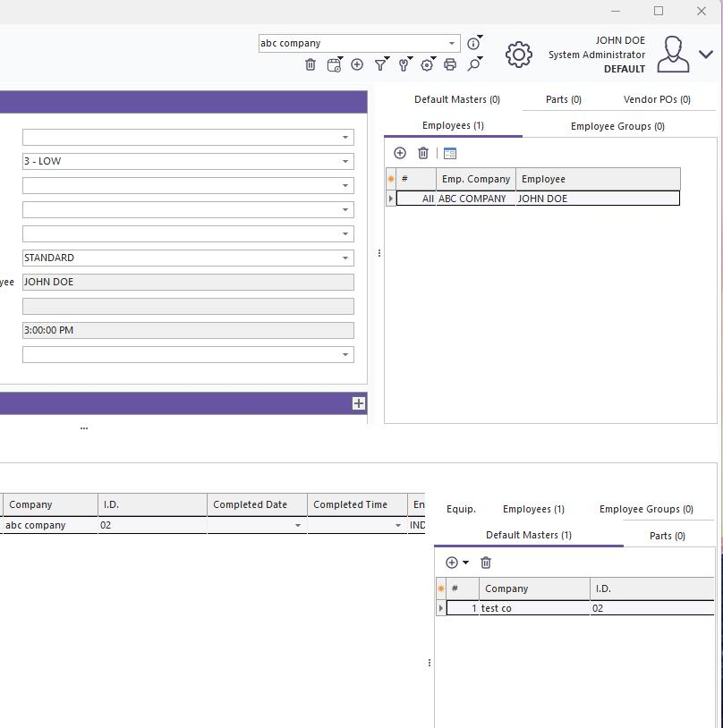Click the printer icon
Screen dimensions: 723x728
point(450,64)
